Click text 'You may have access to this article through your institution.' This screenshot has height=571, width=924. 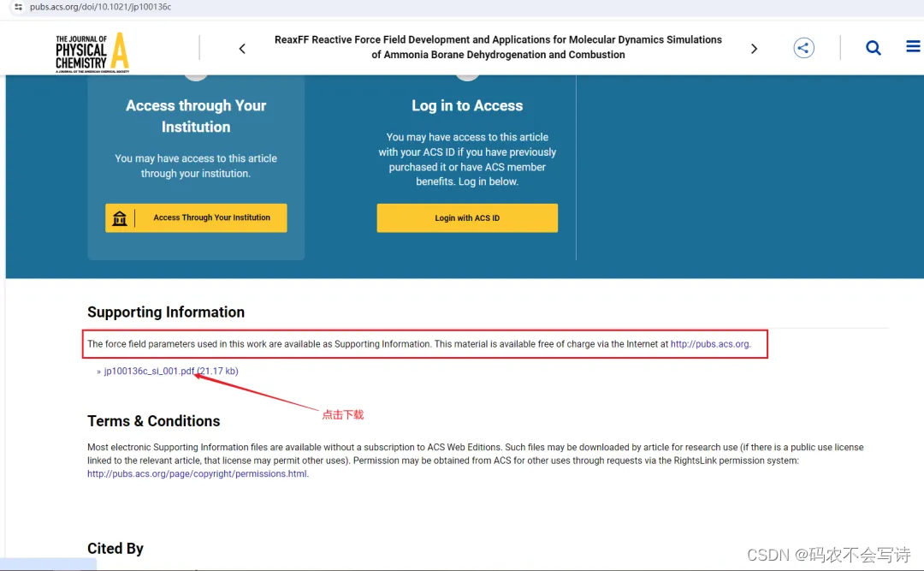pyautogui.click(x=196, y=166)
